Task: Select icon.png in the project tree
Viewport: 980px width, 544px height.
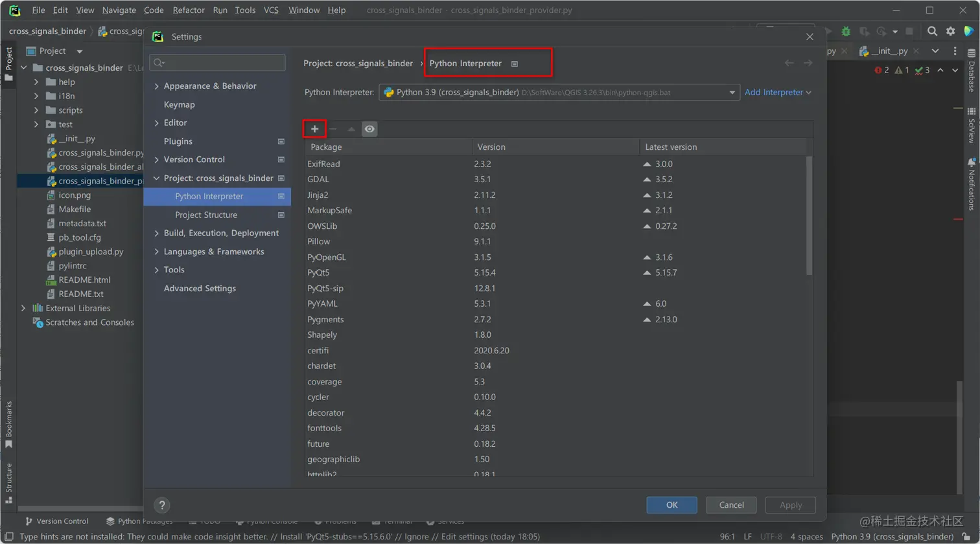Action: coord(75,195)
